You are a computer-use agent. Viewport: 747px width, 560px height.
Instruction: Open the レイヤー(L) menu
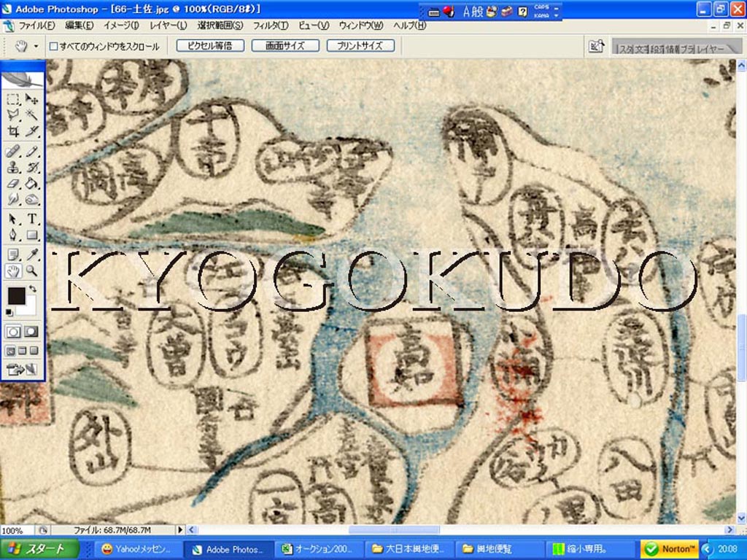(x=168, y=26)
